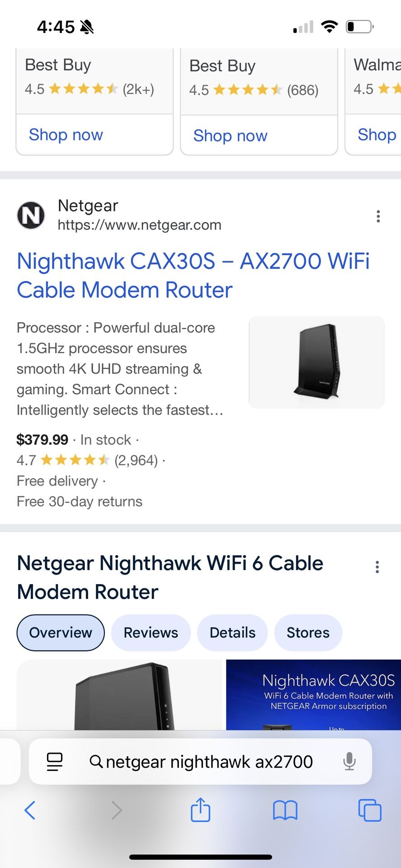The width and height of the screenshot is (401, 868).
Task: Open the Nighthawk CAX30S AX2700 result link
Action: tap(193, 274)
